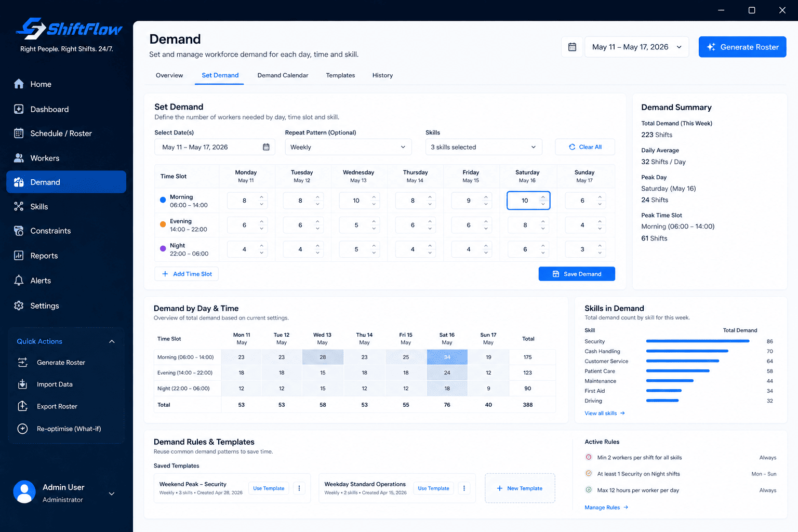Click the Security demand bar

point(697,341)
